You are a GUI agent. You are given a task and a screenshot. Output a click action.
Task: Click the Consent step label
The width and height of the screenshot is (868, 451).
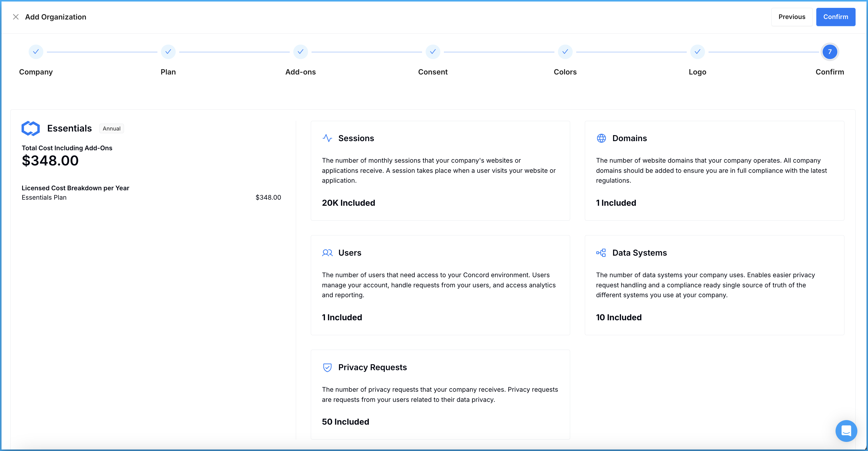pyautogui.click(x=433, y=72)
